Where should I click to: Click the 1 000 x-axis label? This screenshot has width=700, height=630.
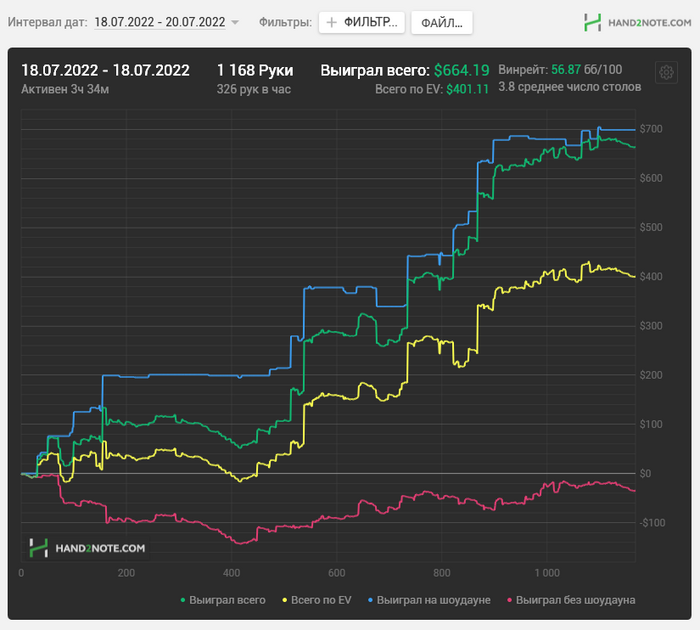pos(547,573)
